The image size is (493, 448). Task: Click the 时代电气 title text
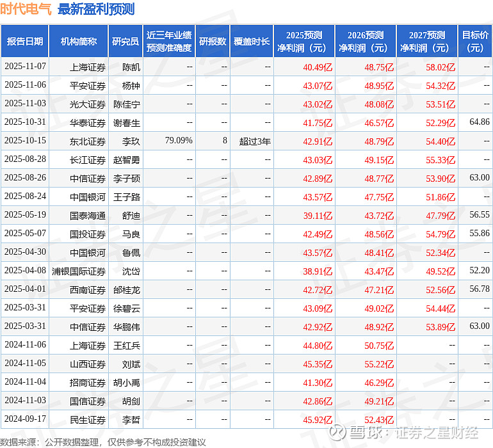[x=26, y=9]
